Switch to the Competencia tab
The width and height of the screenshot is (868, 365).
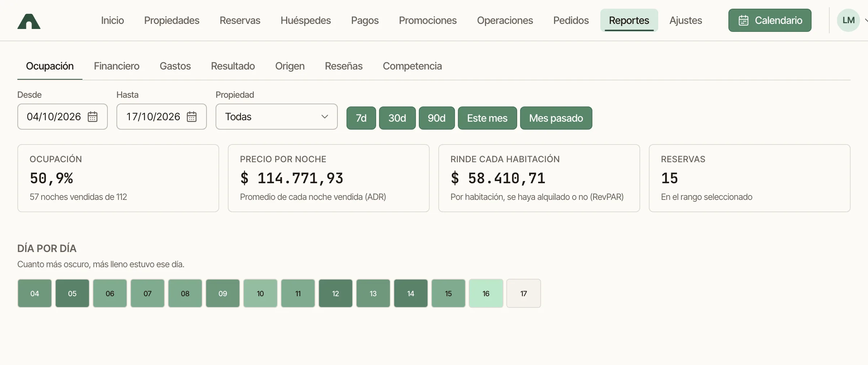(412, 66)
